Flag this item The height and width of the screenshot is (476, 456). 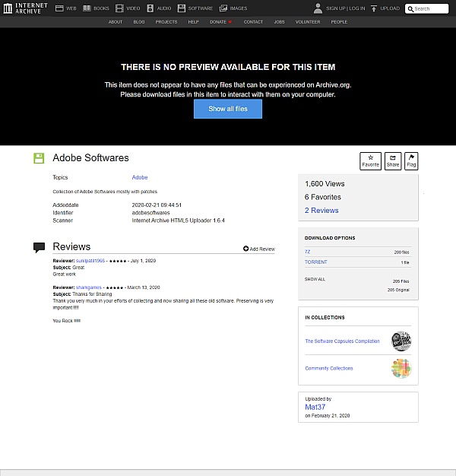point(411,161)
